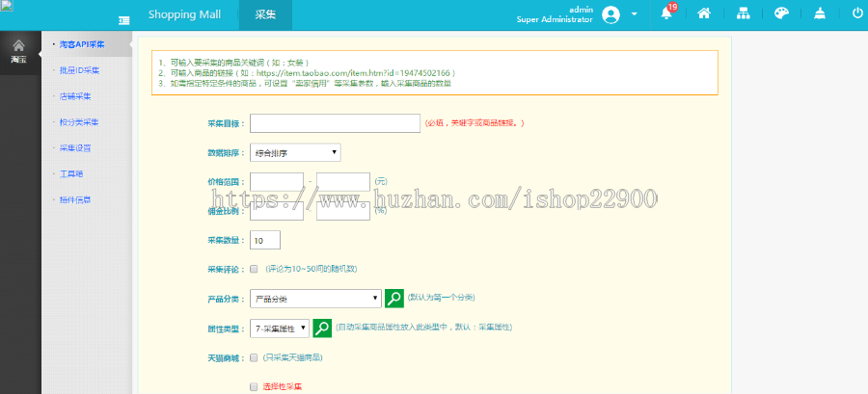This screenshot has width=868, height=394.
Task: Click the broken logo image top-left
Action: (x=7, y=6)
